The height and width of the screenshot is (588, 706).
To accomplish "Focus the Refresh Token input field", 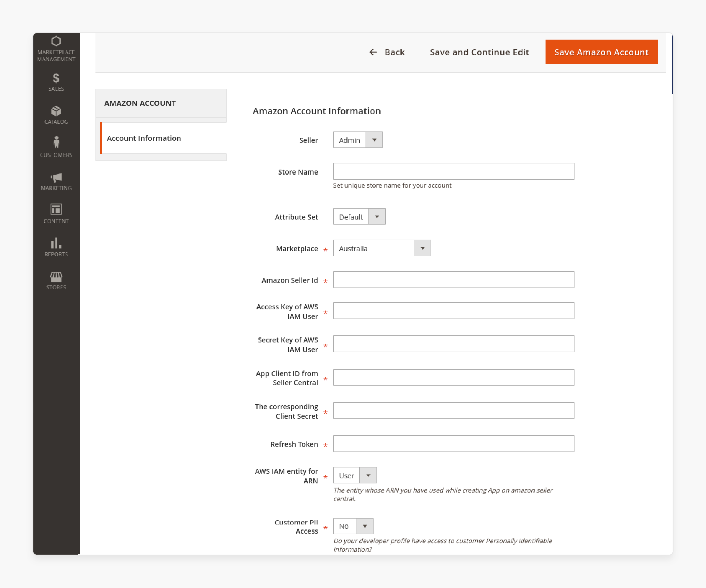I will (x=454, y=444).
